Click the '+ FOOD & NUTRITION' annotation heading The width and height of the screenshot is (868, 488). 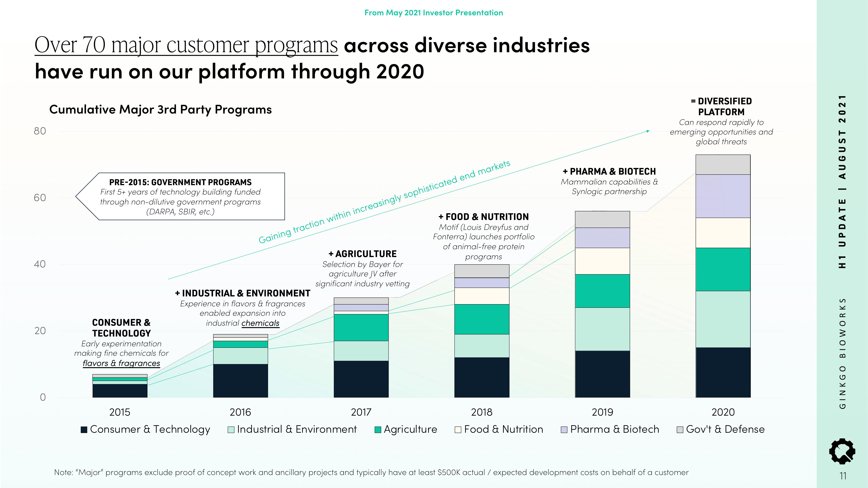(484, 217)
